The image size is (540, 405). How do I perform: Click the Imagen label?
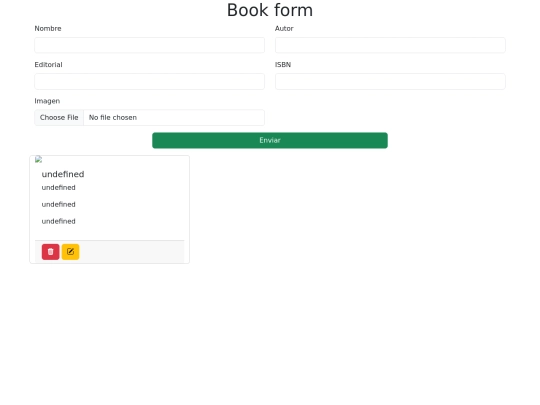point(47,101)
